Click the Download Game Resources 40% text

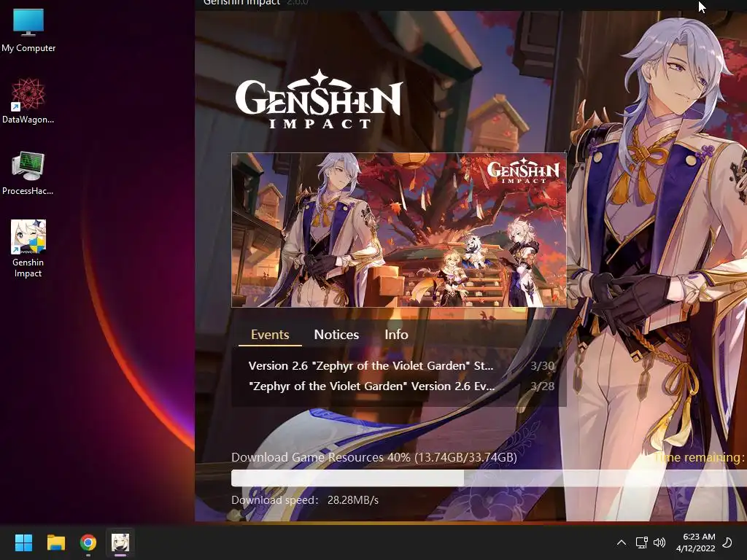coord(374,458)
